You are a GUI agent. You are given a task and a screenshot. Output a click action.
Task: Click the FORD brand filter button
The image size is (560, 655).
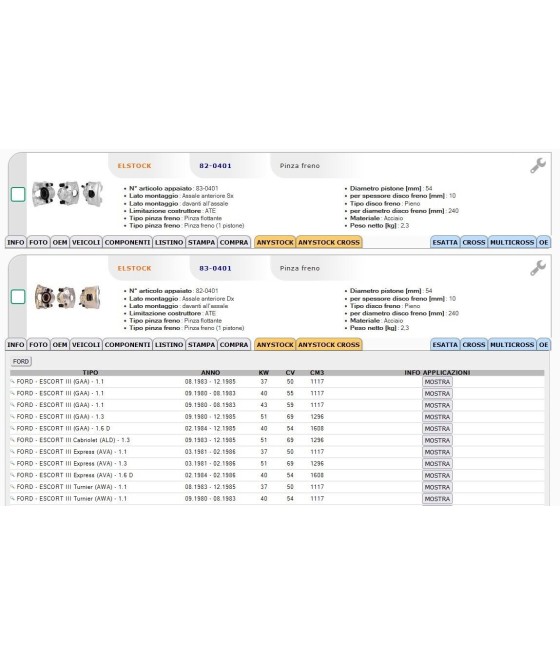point(21,361)
